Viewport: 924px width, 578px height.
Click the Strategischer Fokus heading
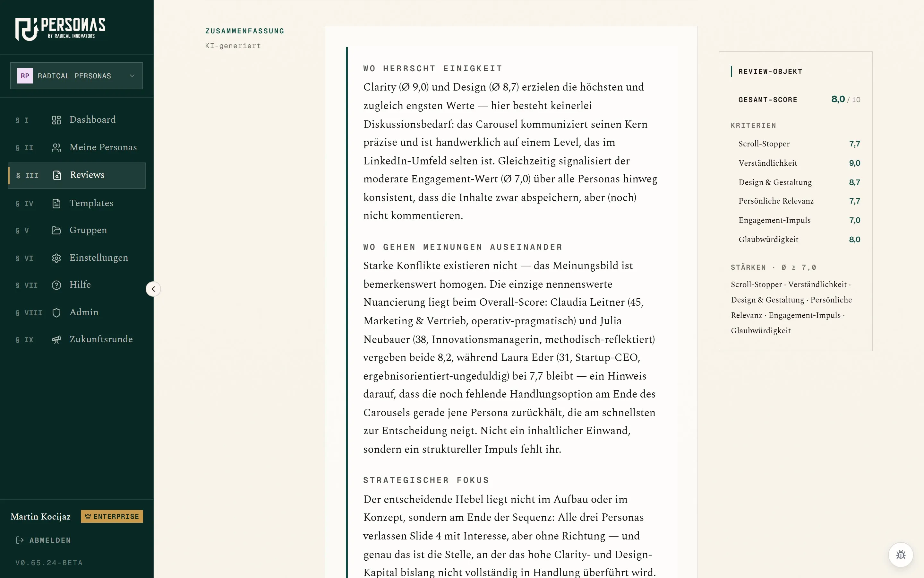click(426, 480)
